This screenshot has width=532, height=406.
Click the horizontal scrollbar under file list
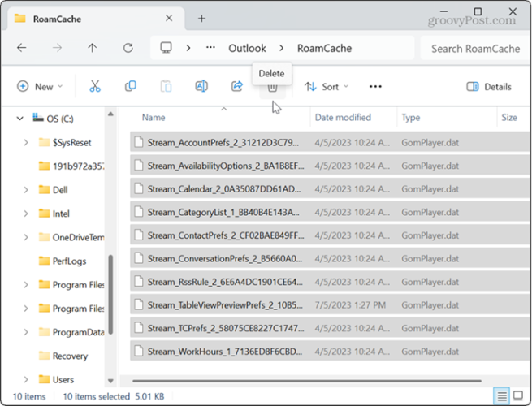(x=307, y=381)
